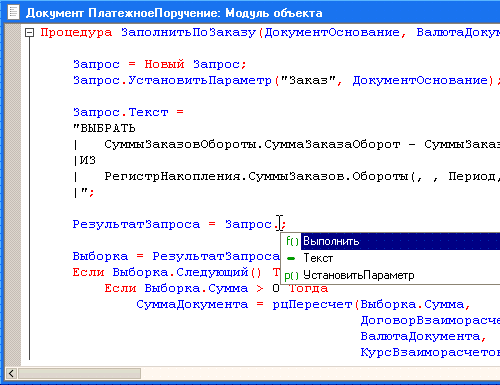Click Запрос.Текст = assignment line
The width and height of the screenshot is (500, 385).
click(128, 112)
